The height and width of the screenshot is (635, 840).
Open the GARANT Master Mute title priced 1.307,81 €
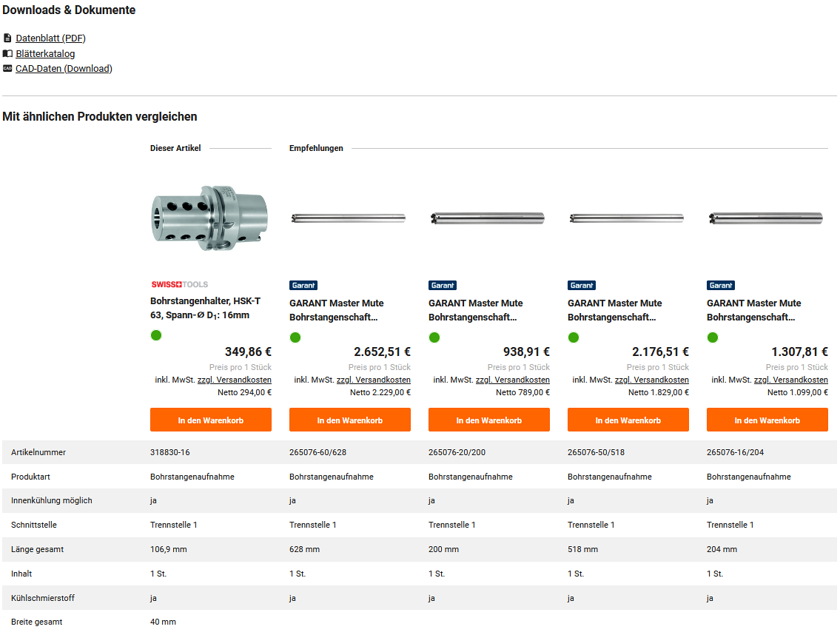click(x=753, y=310)
